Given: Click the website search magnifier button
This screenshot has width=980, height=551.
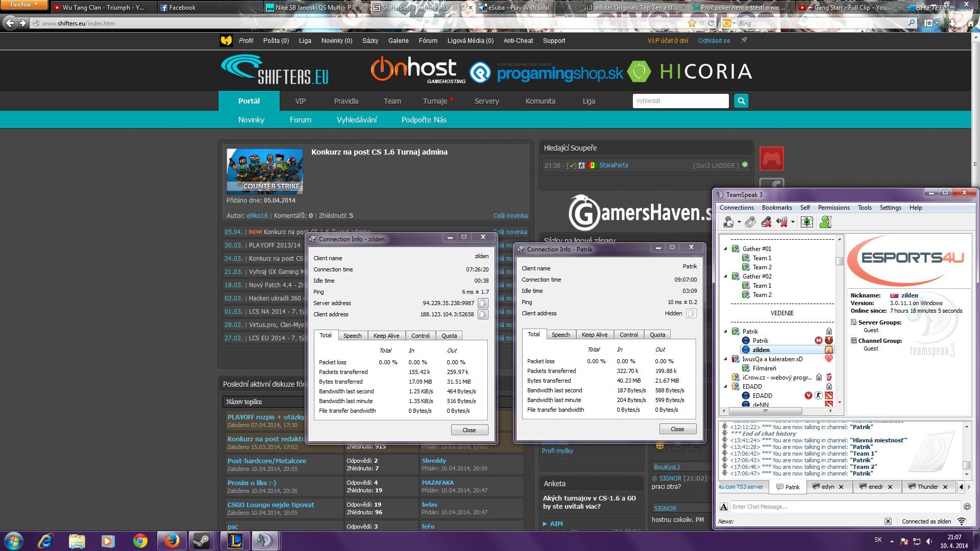Looking at the screenshot, I should pos(741,101).
